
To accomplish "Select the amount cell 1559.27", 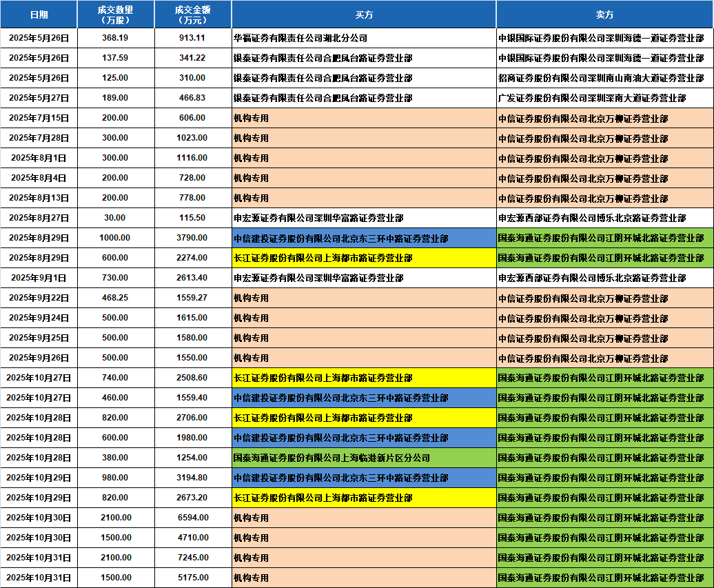I will pyautogui.click(x=193, y=298).
